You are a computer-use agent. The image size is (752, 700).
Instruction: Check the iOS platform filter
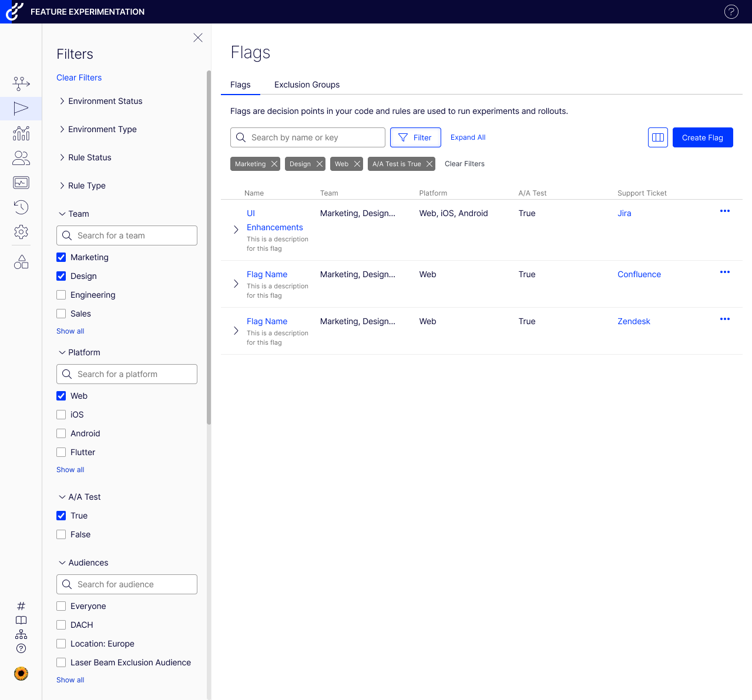tap(61, 415)
